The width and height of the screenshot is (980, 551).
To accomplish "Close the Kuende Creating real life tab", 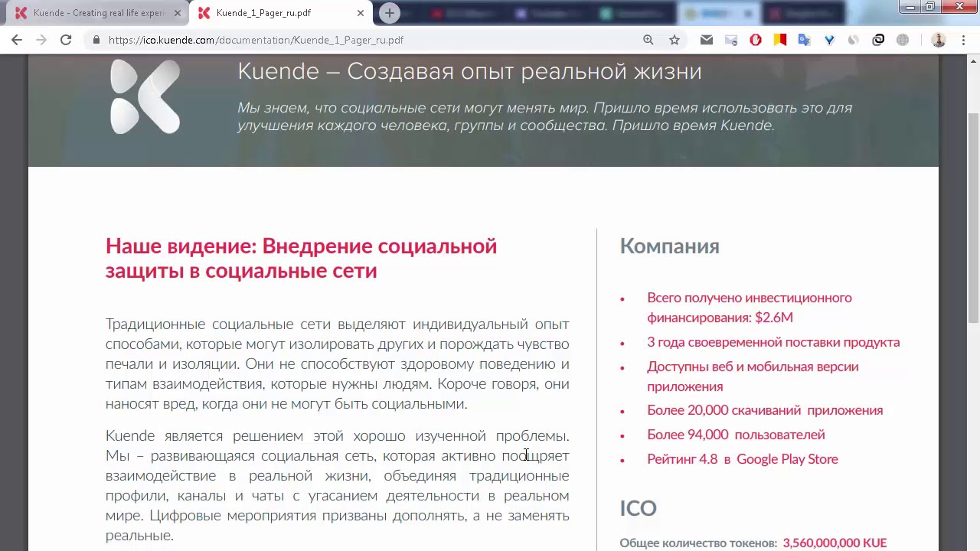I will point(178,13).
